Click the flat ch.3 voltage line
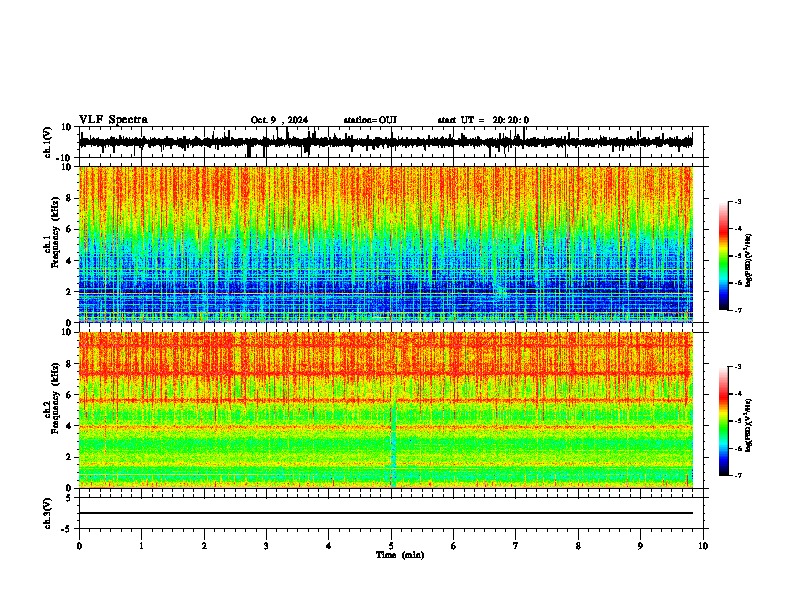This screenshot has width=792, height=612. 385,513
